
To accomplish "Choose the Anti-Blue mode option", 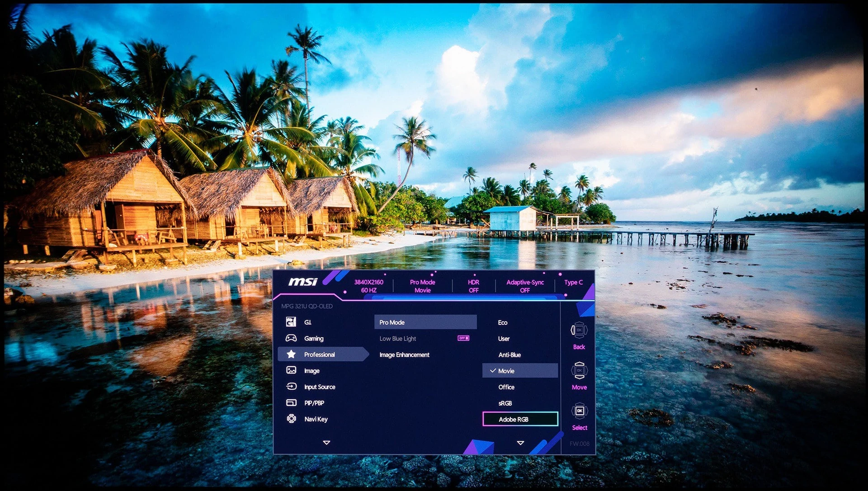I will click(509, 355).
